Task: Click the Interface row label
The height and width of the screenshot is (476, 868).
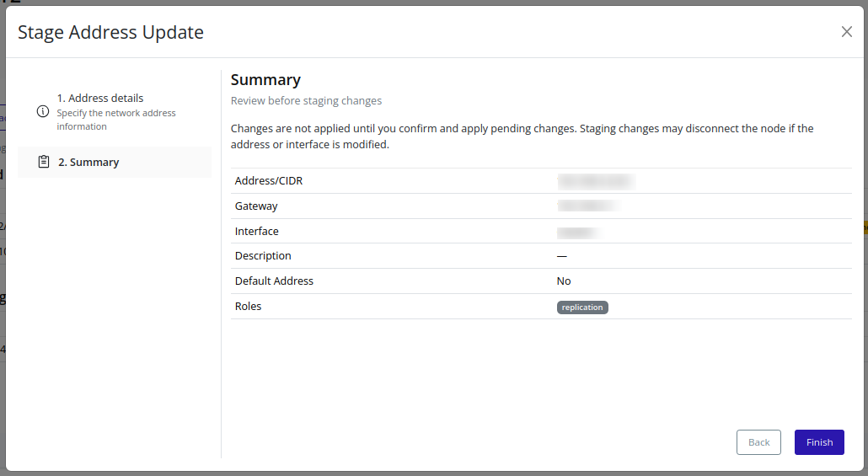Action: pyautogui.click(x=257, y=232)
